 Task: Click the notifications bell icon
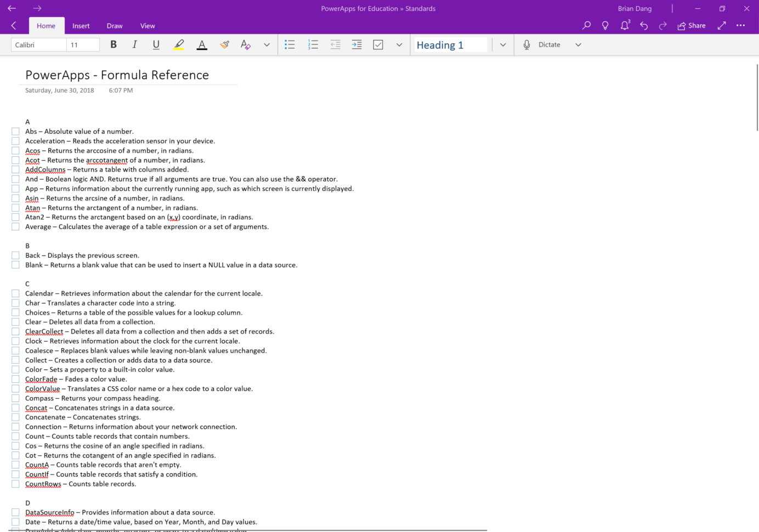[625, 25]
